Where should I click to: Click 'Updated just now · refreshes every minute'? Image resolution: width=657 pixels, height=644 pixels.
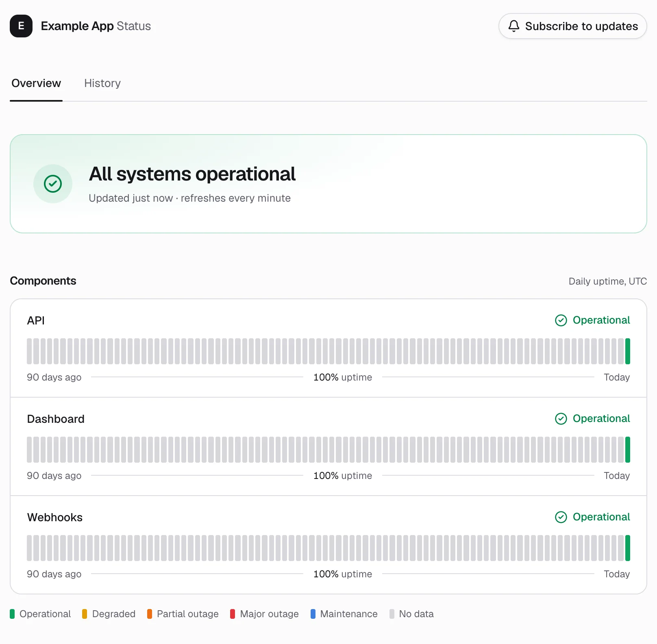pos(190,198)
